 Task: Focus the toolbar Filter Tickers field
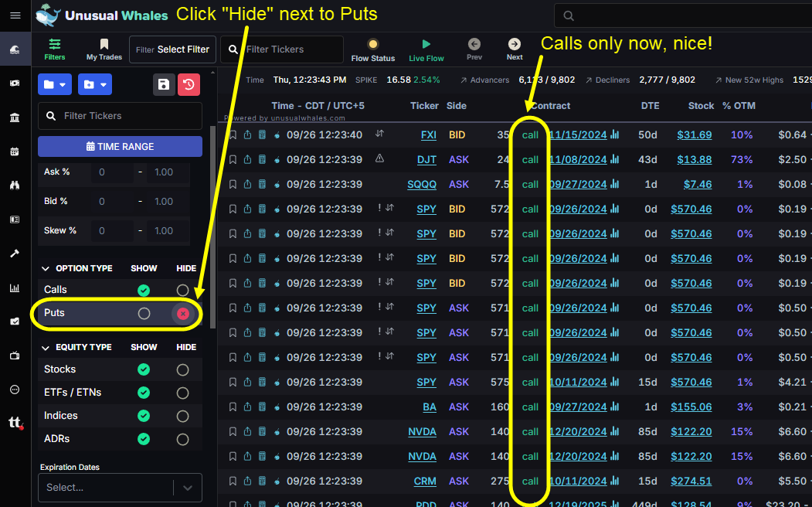(282, 49)
